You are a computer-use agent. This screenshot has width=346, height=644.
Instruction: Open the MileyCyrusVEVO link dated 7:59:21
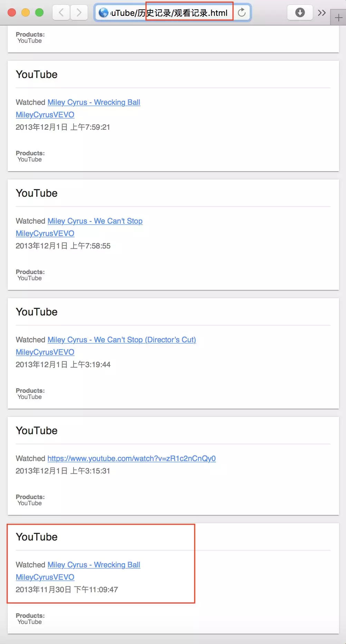(x=45, y=115)
